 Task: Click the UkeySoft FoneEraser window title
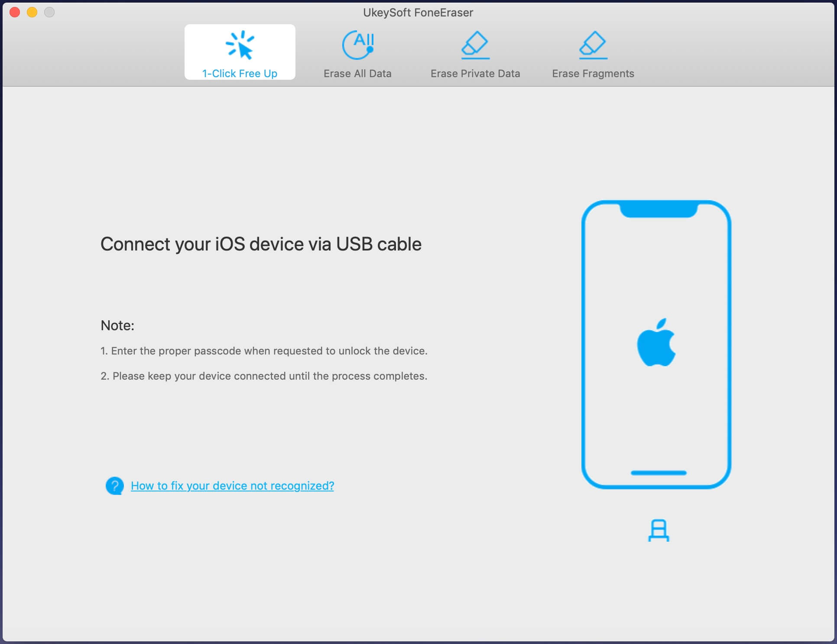(x=418, y=13)
